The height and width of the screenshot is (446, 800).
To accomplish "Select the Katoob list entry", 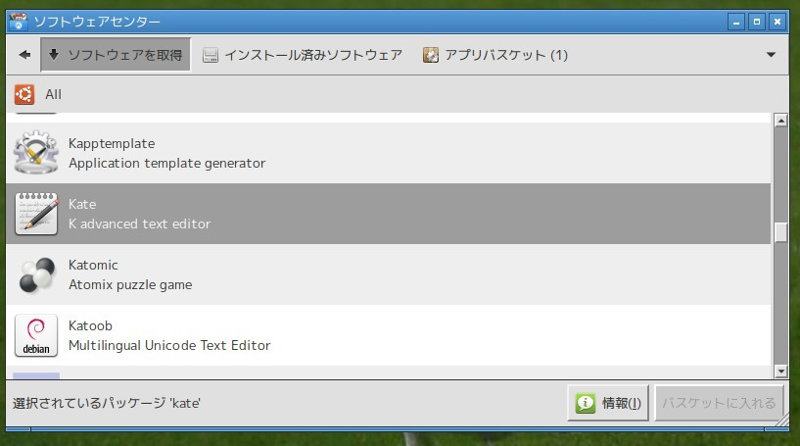I will click(388, 335).
